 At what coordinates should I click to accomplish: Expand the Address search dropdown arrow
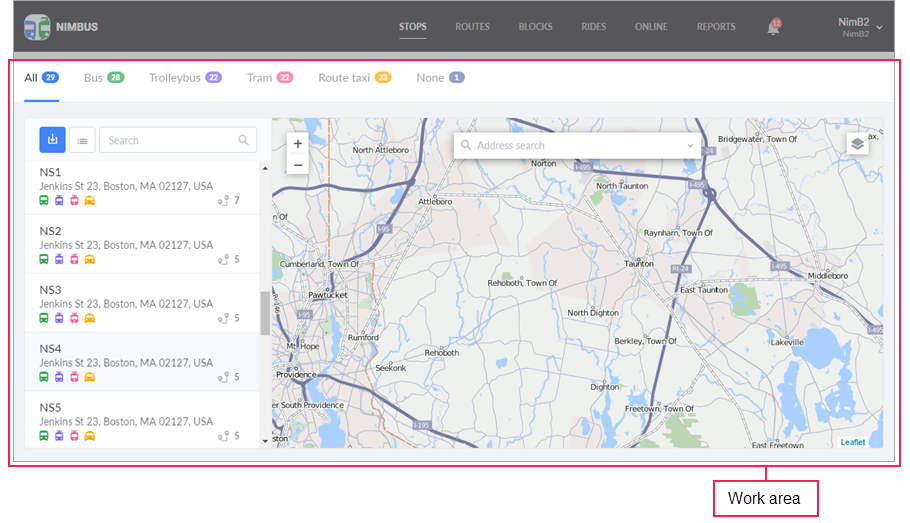(690, 146)
